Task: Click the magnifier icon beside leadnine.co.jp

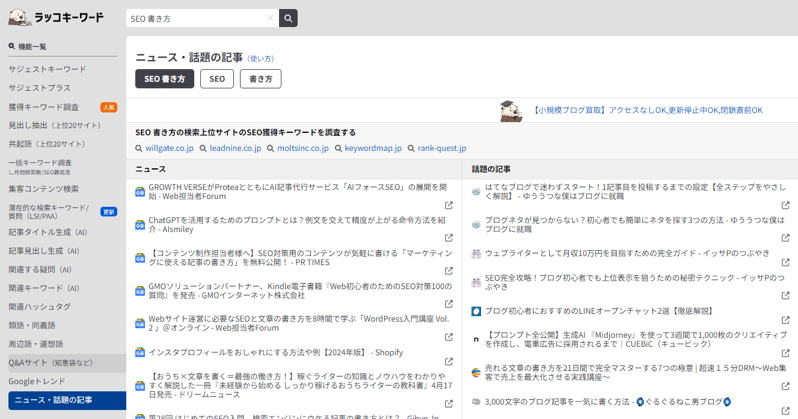Action: point(203,149)
